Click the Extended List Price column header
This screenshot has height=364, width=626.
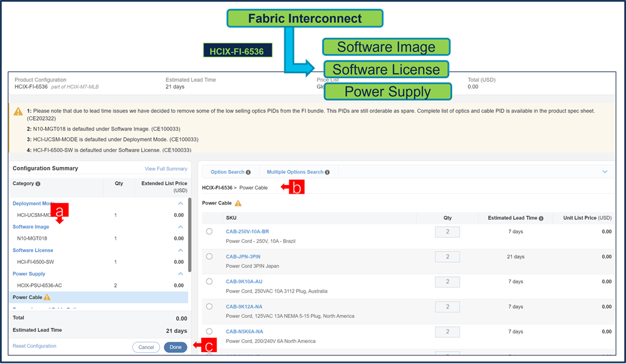tap(164, 187)
